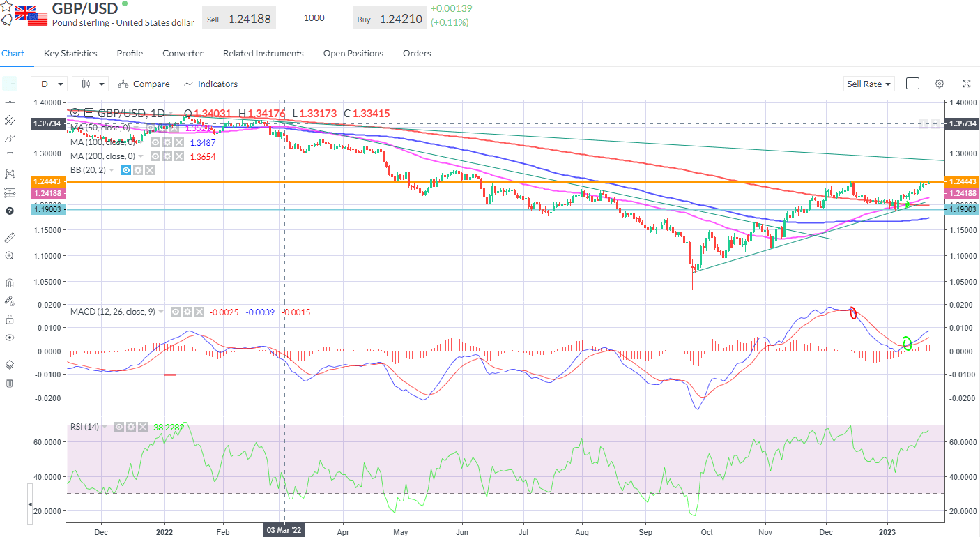This screenshot has height=537, width=980.
Task: Open the Sell Rate dropdown
Action: [x=868, y=84]
